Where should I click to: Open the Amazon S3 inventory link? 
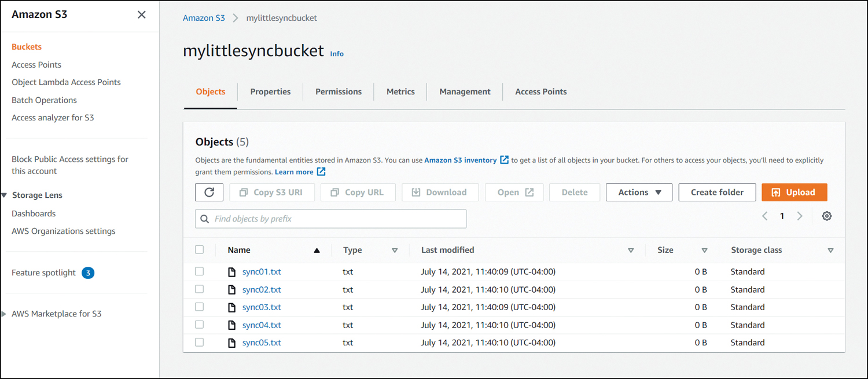[461, 160]
